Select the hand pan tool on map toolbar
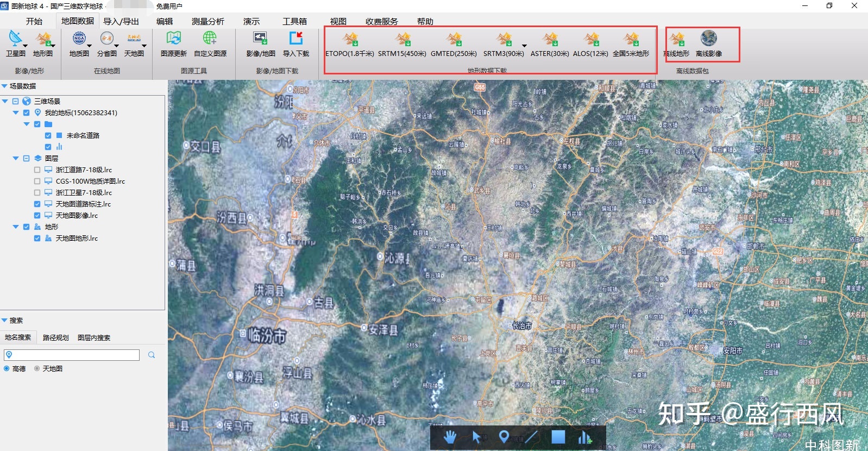Viewport: 868px width, 451px height. click(x=450, y=437)
